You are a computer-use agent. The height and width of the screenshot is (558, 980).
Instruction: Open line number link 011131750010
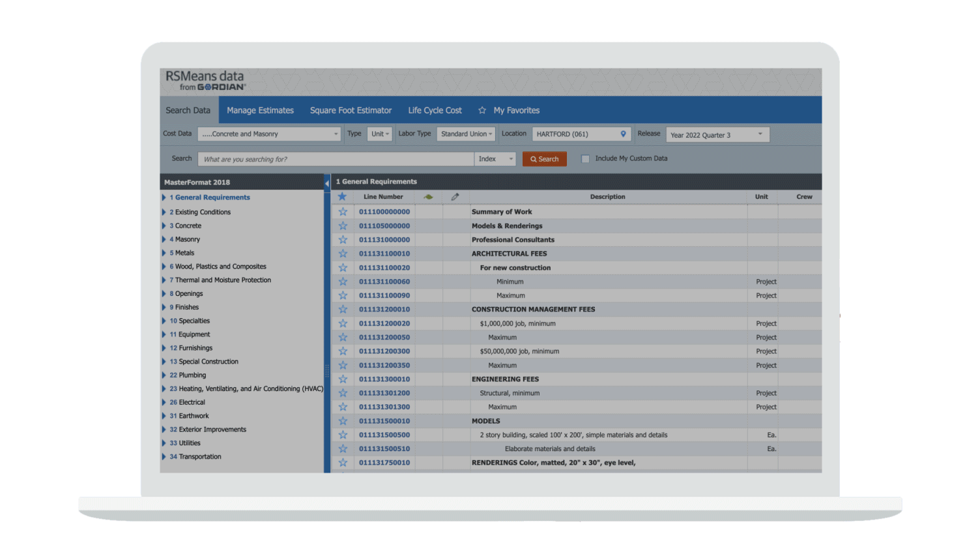pyautogui.click(x=384, y=463)
